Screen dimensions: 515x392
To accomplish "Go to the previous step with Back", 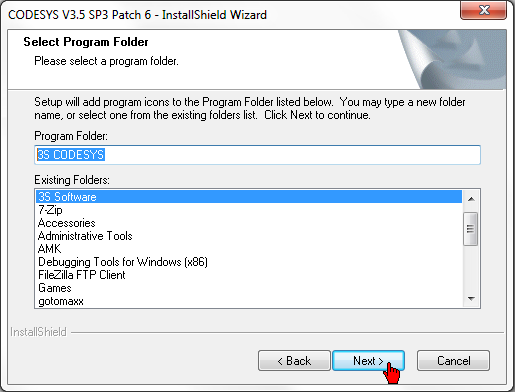I will pos(294,361).
